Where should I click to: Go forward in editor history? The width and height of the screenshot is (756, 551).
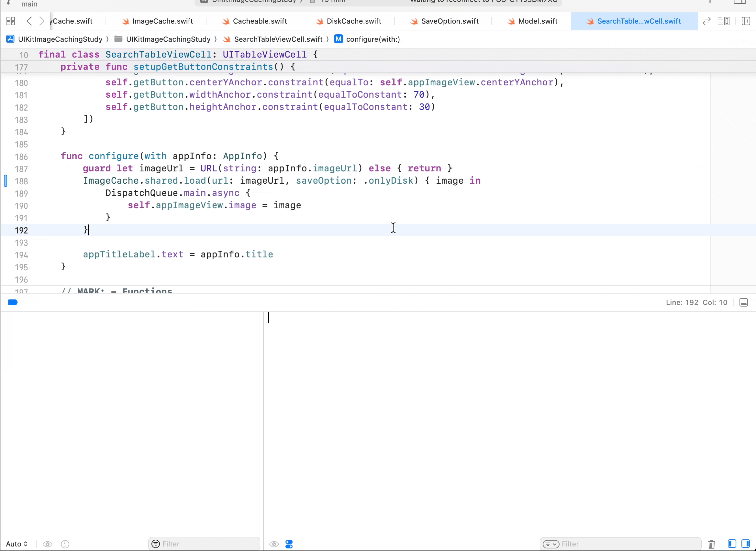(42, 21)
